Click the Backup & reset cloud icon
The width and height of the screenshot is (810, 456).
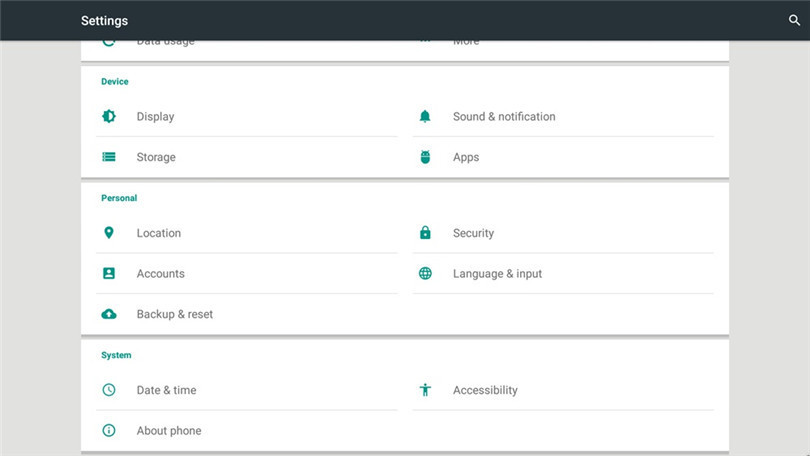pyautogui.click(x=109, y=314)
